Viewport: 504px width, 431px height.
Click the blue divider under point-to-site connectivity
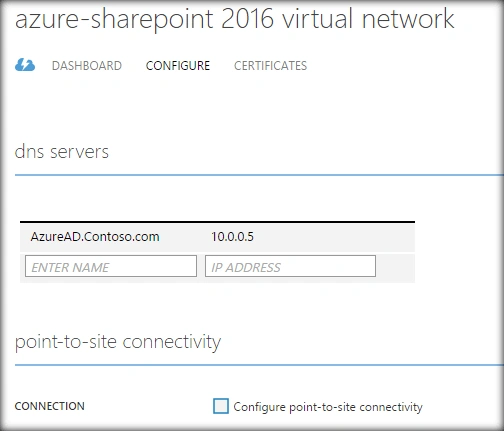pos(259,365)
